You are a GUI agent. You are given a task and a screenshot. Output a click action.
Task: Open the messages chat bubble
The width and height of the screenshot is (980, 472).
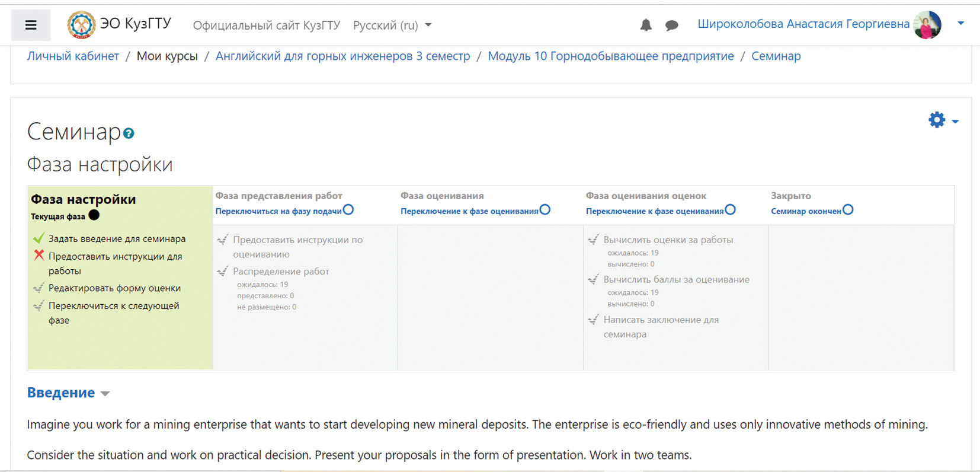(x=671, y=25)
